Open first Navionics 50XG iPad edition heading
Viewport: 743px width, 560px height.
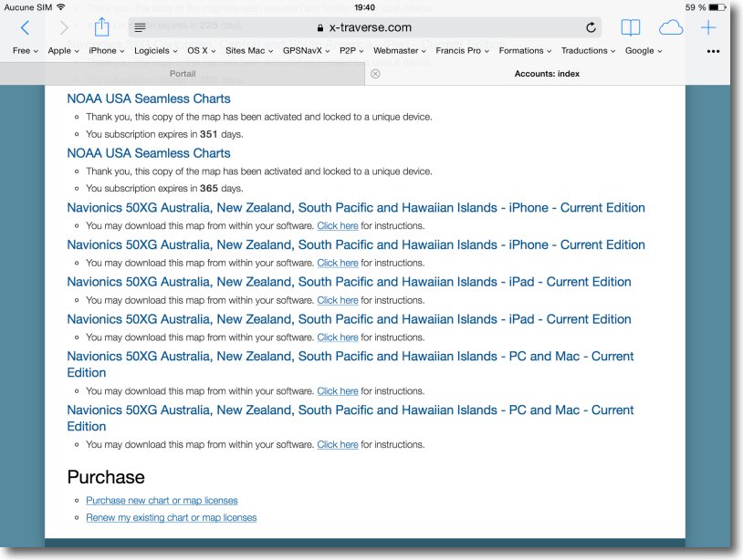350,282
